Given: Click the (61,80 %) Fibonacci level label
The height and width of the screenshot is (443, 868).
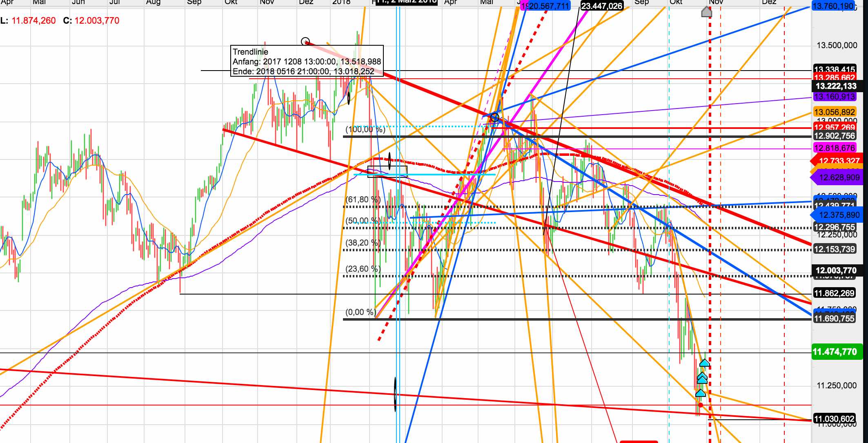Looking at the screenshot, I should tap(363, 199).
